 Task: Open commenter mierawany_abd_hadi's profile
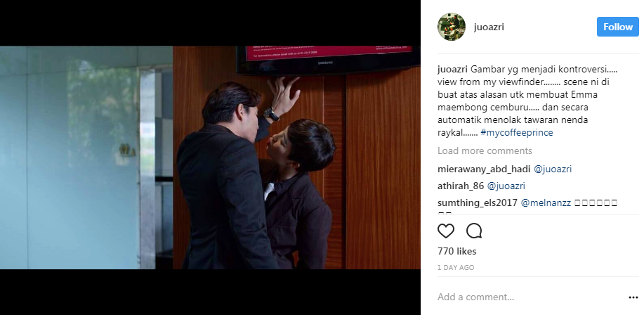[x=483, y=169]
